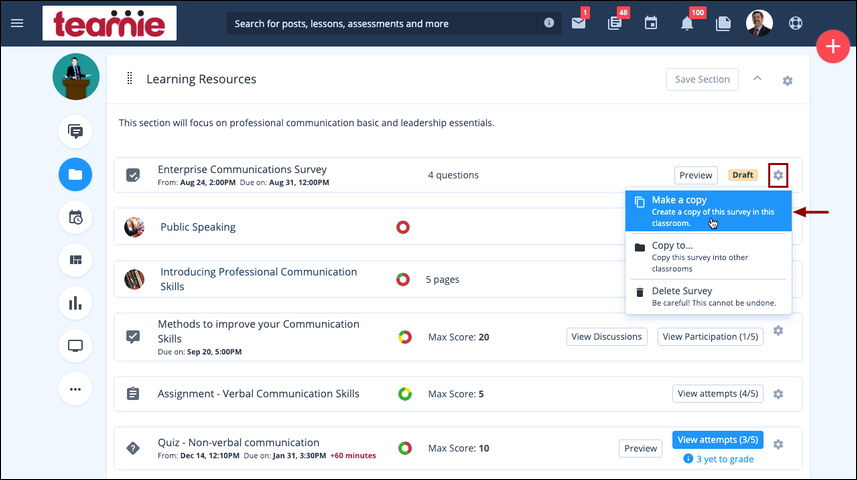Open the mail inbox icon
The width and height of the screenshot is (857, 480).
[578, 23]
